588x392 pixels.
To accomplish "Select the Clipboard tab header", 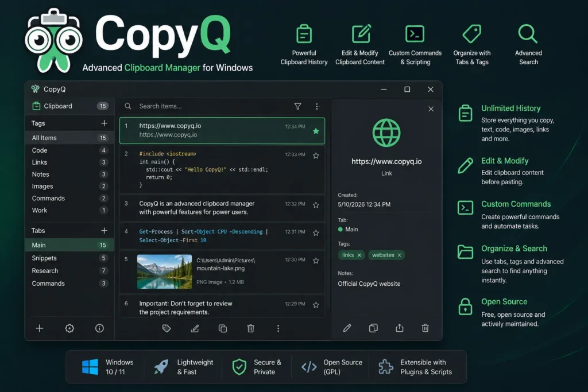I will (69, 106).
